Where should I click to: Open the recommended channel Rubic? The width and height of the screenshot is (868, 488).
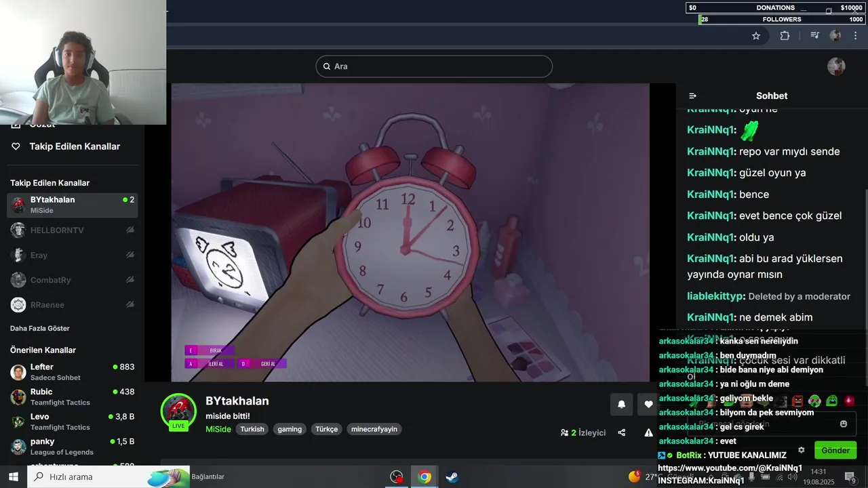pos(73,396)
